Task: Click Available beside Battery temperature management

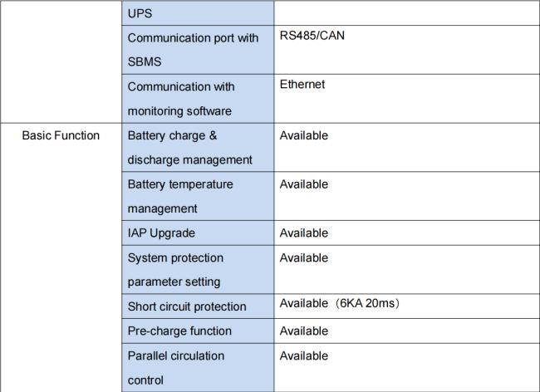Action: tap(304, 184)
